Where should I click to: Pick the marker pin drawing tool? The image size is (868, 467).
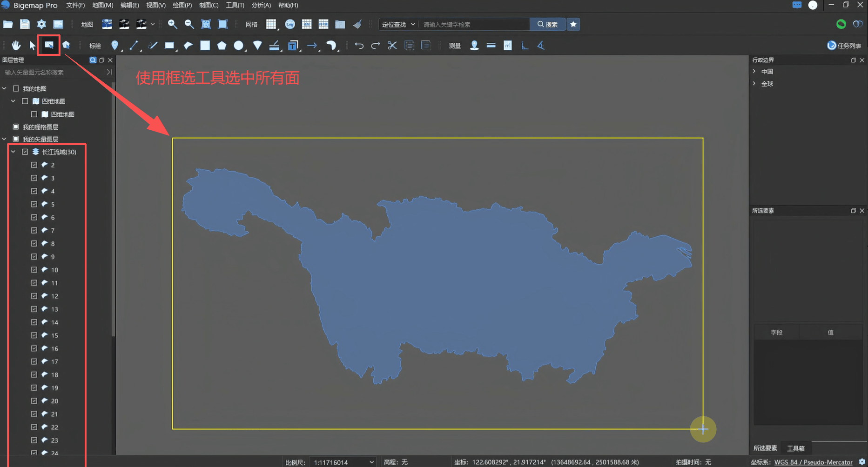tap(115, 45)
